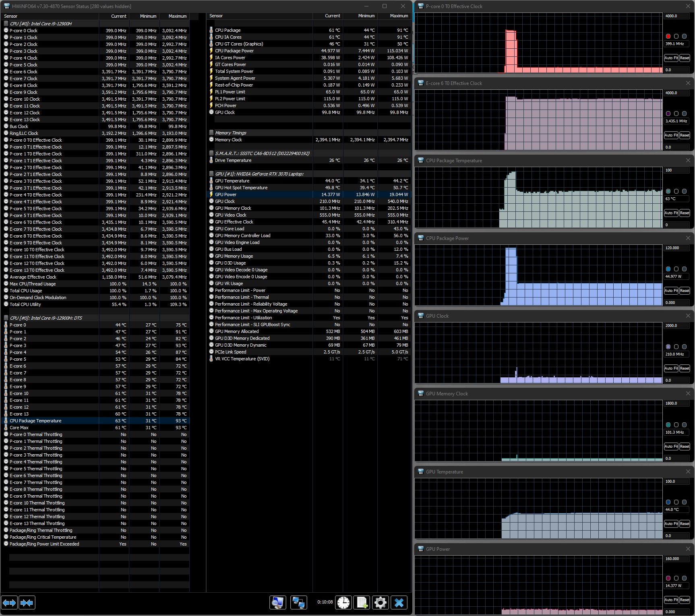Click first color swatch in CPU Package Temperature graph

(x=668, y=191)
